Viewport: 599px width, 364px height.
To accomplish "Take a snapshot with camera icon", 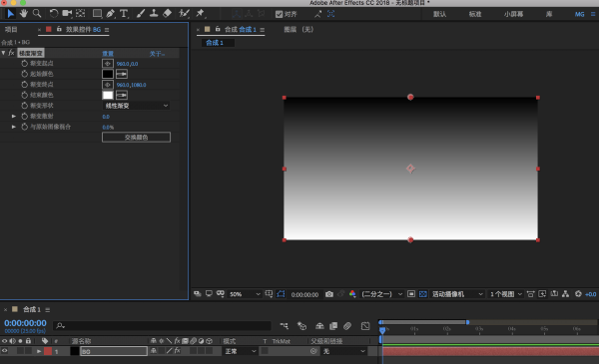I will [328, 294].
